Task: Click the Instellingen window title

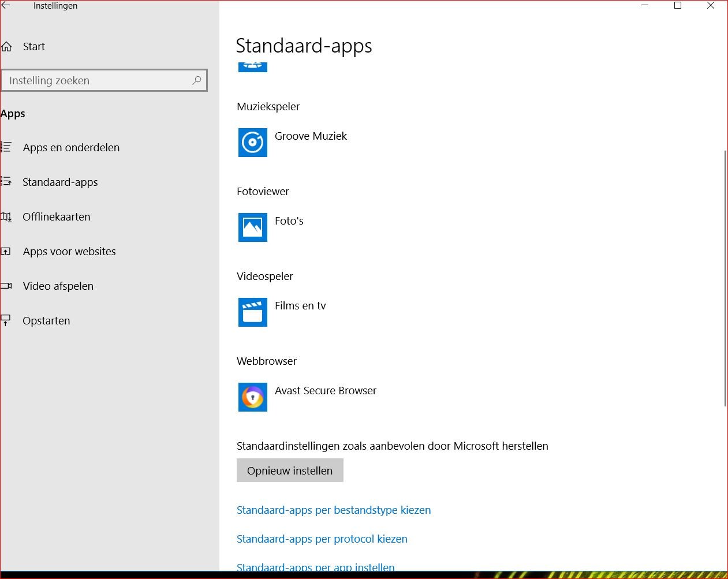Action: coord(55,6)
